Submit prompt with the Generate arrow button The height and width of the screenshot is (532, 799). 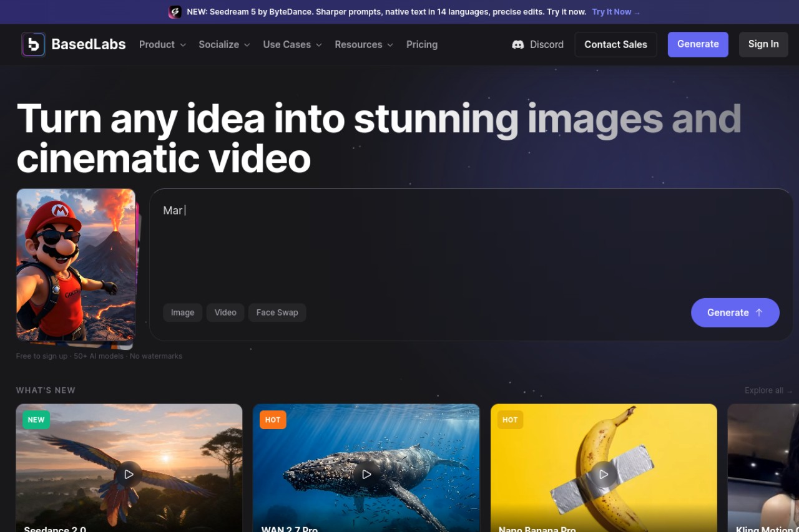[x=735, y=312]
